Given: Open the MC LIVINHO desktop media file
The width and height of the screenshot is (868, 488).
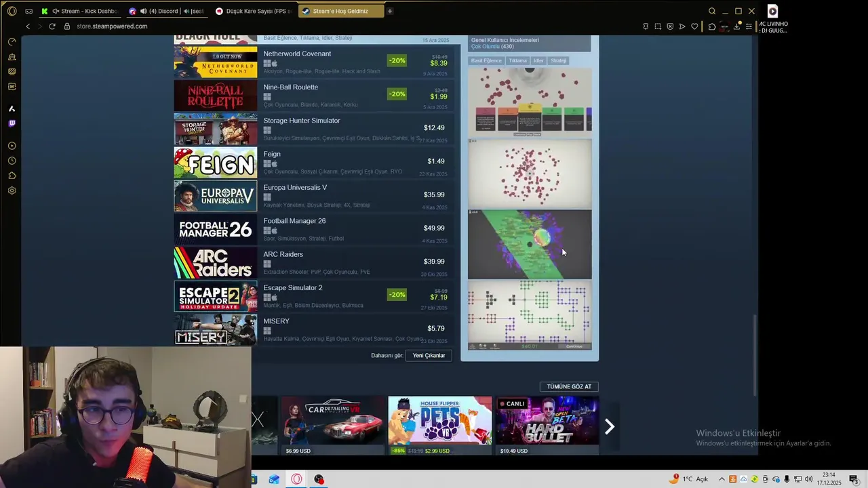Looking at the screenshot, I should (x=773, y=19).
